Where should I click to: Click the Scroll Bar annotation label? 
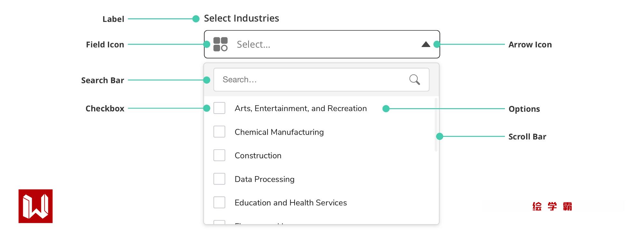pos(527,137)
